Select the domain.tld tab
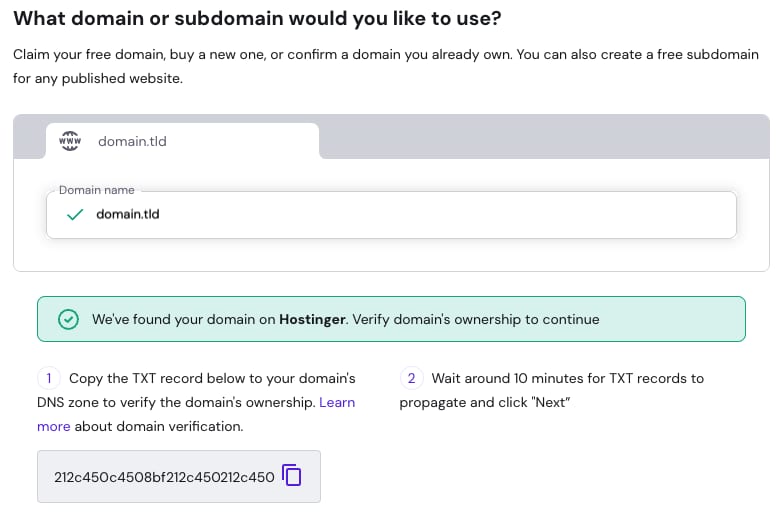The height and width of the screenshot is (532, 784). (182, 141)
